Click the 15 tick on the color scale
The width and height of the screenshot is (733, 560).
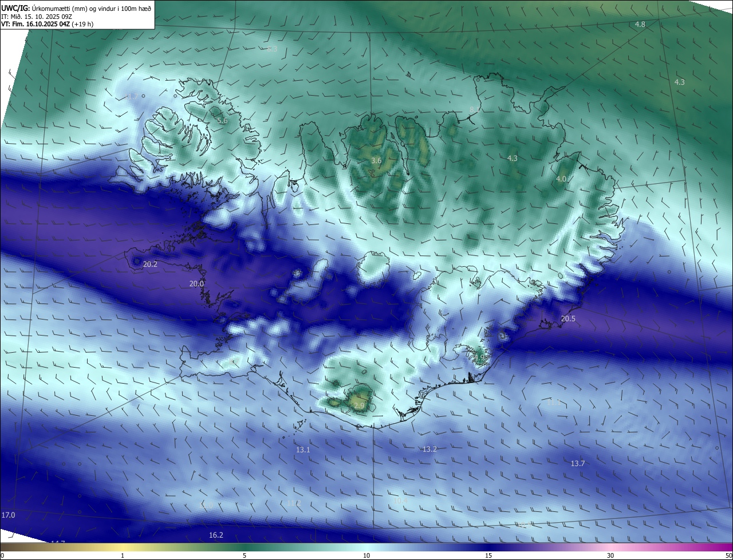(x=488, y=555)
